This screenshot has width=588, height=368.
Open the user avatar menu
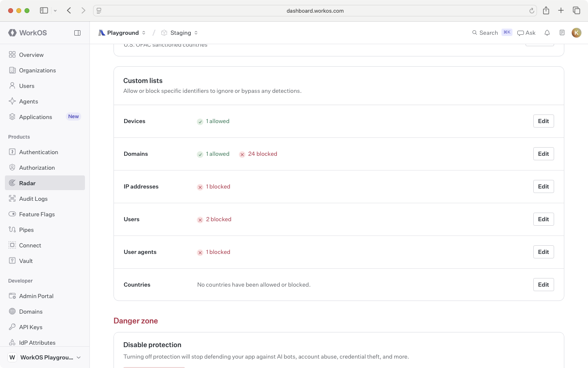[577, 33]
